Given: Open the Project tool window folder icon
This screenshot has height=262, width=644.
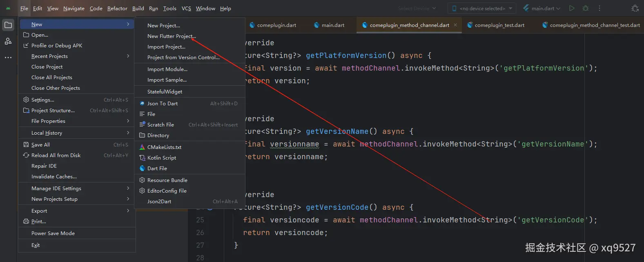Looking at the screenshot, I should (x=8, y=25).
